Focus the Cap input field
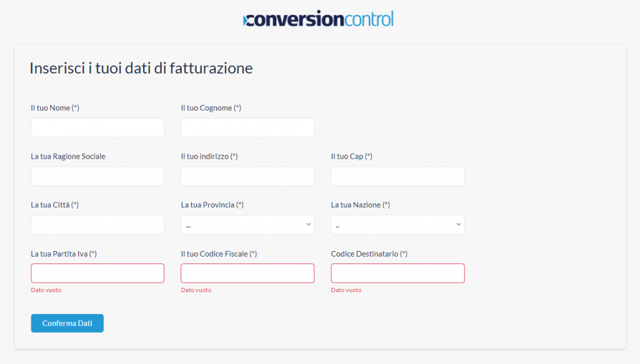The image size is (640, 364). pos(397,176)
